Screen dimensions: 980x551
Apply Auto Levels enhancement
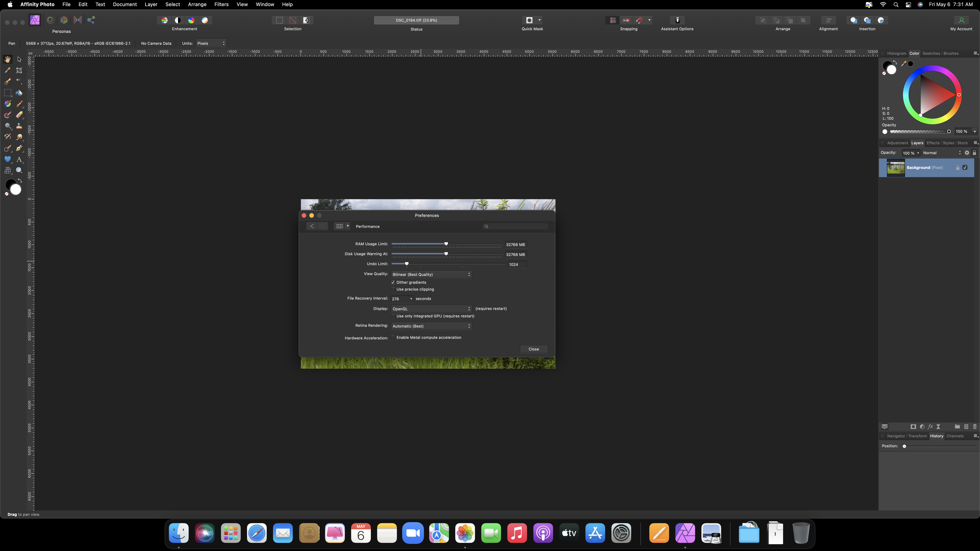(164, 20)
